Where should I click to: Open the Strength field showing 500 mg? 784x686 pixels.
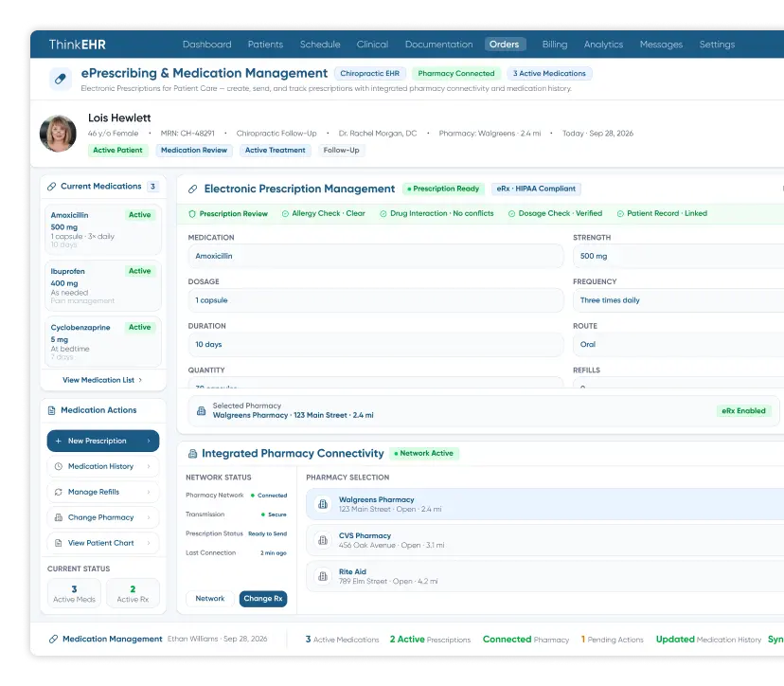[678, 256]
